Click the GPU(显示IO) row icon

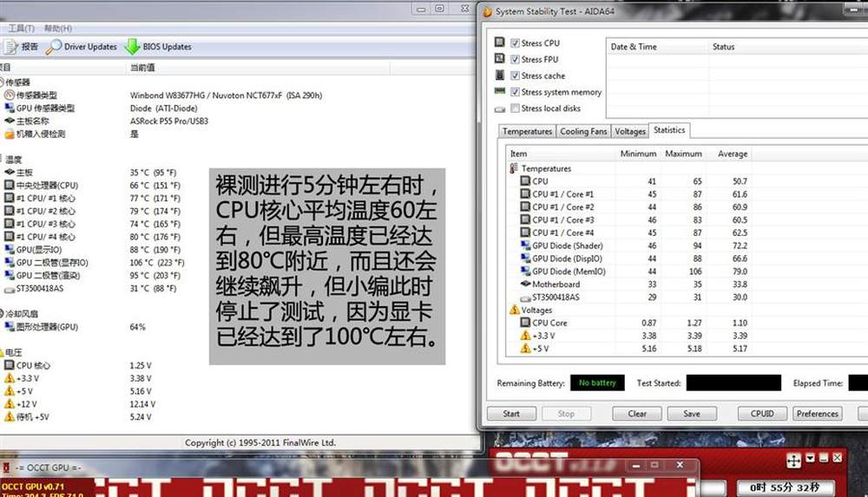point(9,249)
